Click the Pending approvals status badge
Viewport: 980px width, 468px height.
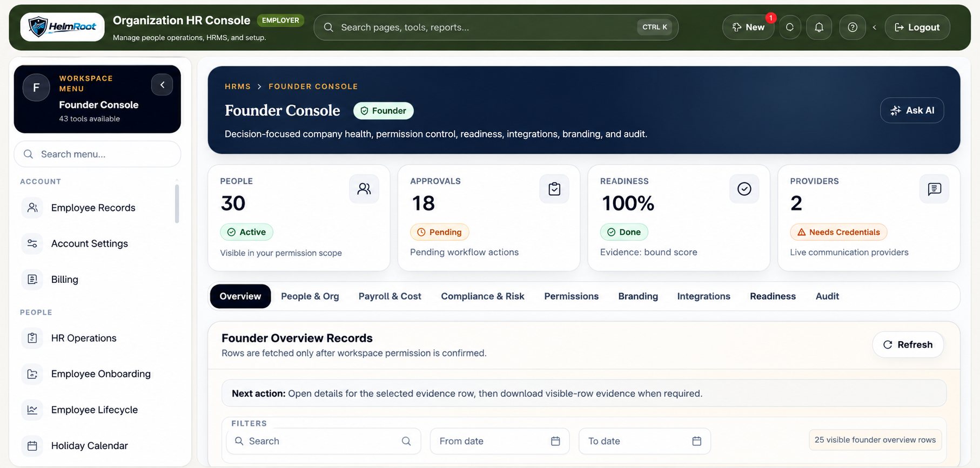pyautogui.click(x=440, y=232)
